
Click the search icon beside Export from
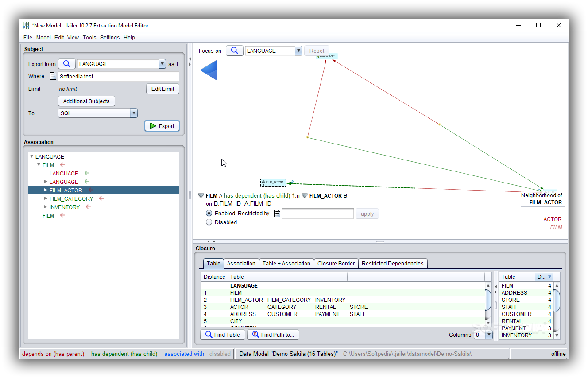(66, 64)
